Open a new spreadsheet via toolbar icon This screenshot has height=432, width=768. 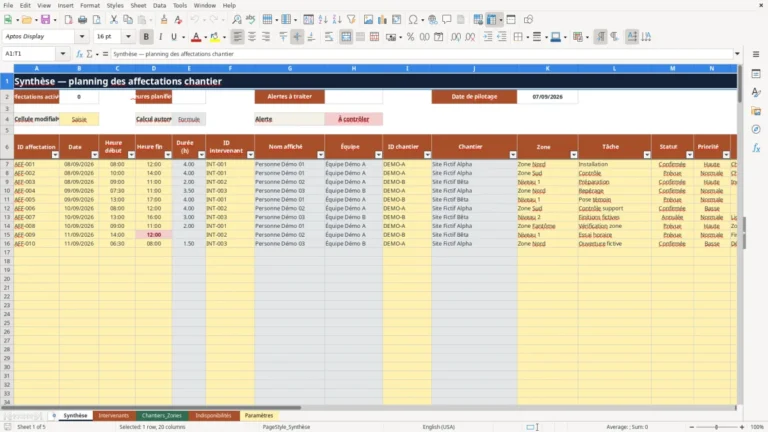click(8, 20)
